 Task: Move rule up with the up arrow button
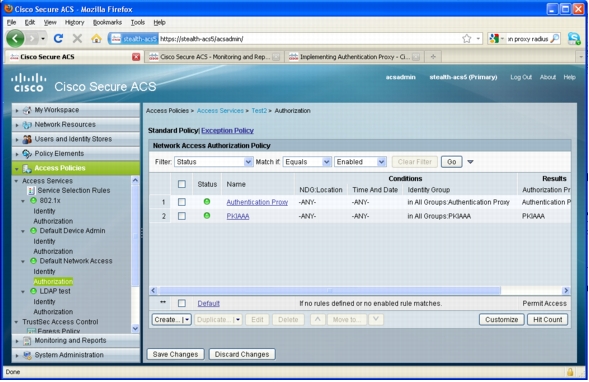pyautogui.click(x=318, y=320)
